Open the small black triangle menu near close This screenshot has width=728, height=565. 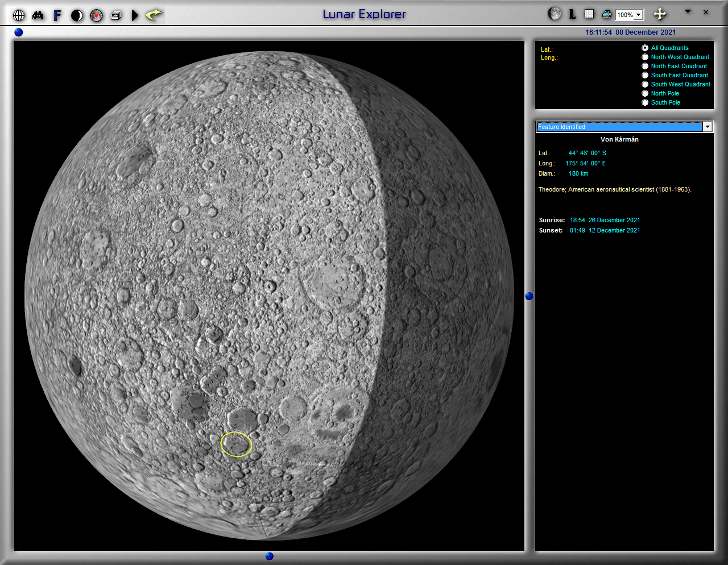(x=688, y=11)
